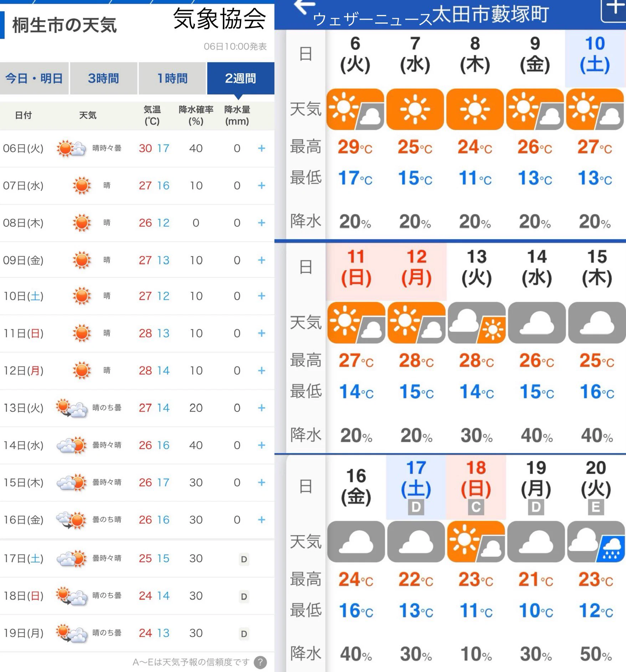
Task: Expand details for 06日(火) row
Action: pos(262,148)
